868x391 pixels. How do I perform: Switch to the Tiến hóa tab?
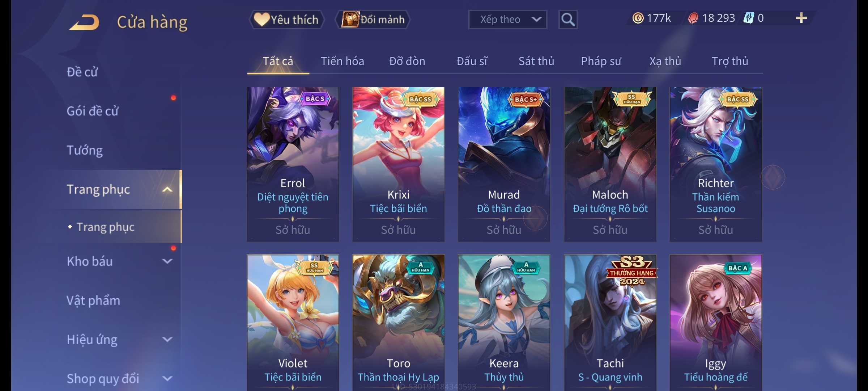342,61
